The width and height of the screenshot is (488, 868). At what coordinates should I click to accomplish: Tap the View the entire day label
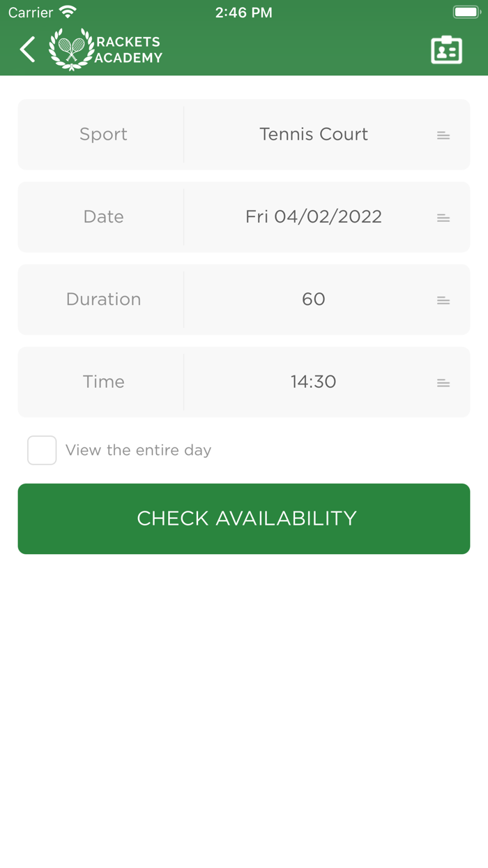click(x=138, y=450)
